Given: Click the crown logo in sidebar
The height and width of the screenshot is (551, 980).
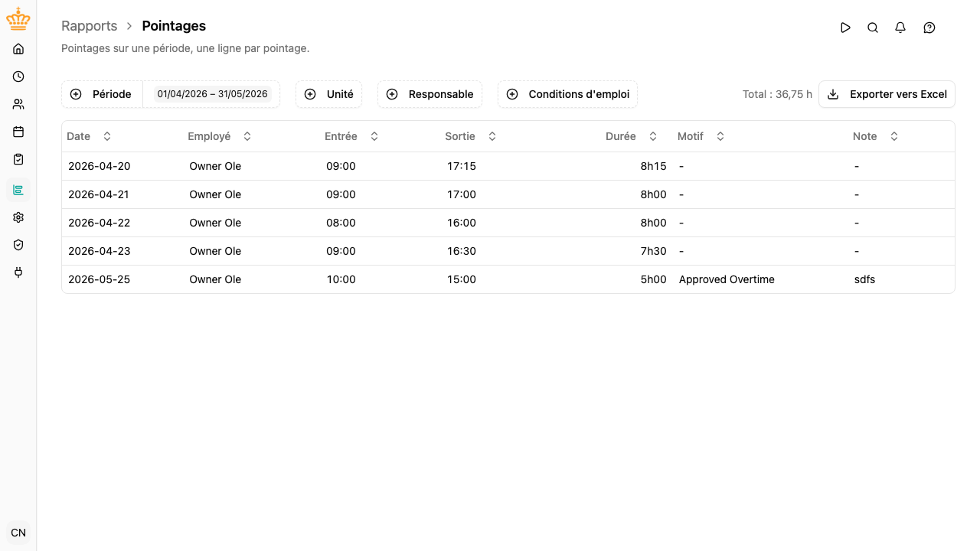Looking at the screenshot, I should (18, 20).
